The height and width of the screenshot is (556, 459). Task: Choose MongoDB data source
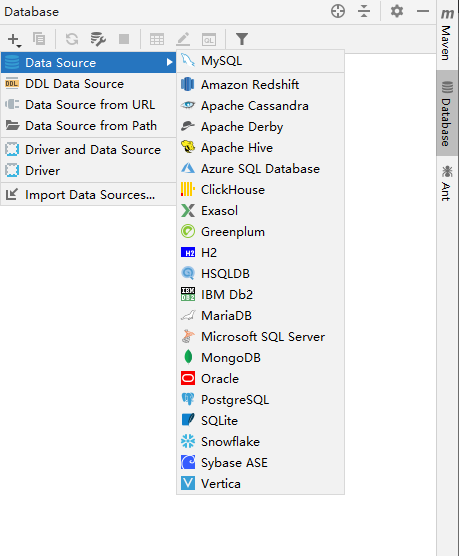tap(260, 357)
